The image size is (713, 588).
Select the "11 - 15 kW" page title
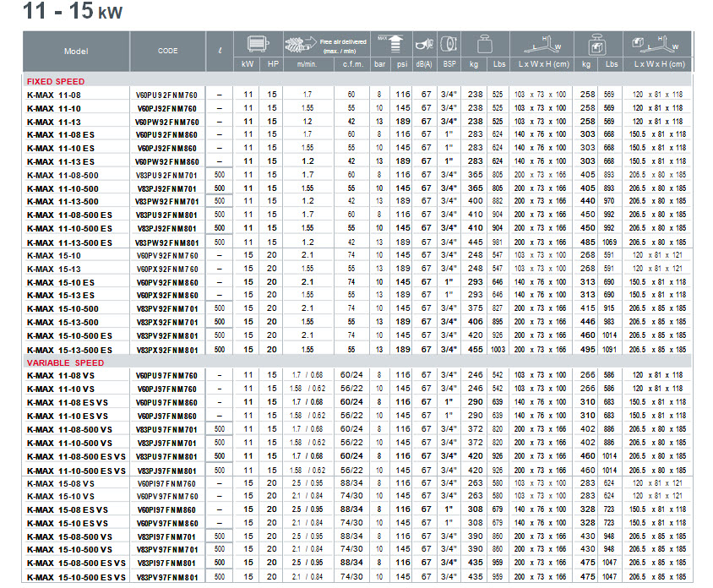click(73, 11)
